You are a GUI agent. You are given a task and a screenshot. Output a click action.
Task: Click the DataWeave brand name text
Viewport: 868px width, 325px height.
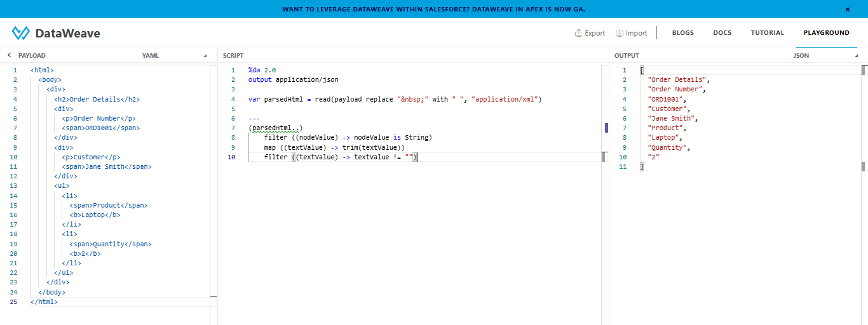[x=67, y=33]
